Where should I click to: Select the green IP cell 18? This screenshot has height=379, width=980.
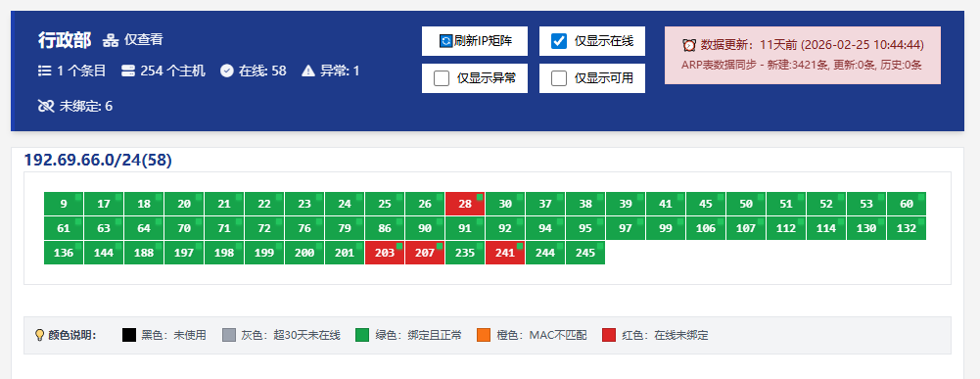tap(144, 204)
